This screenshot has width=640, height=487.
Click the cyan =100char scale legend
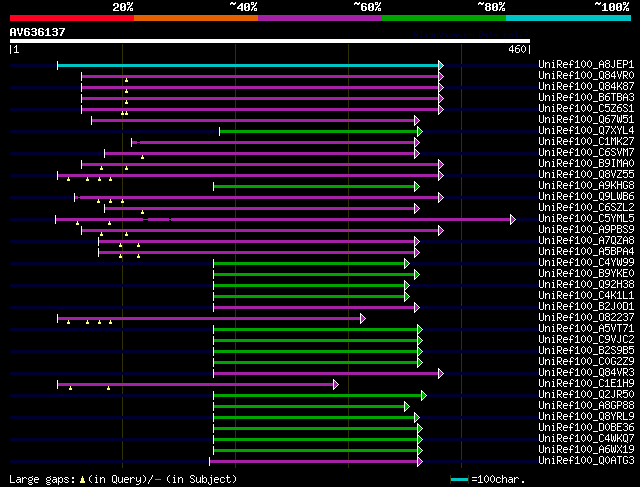tap(459, 479)
